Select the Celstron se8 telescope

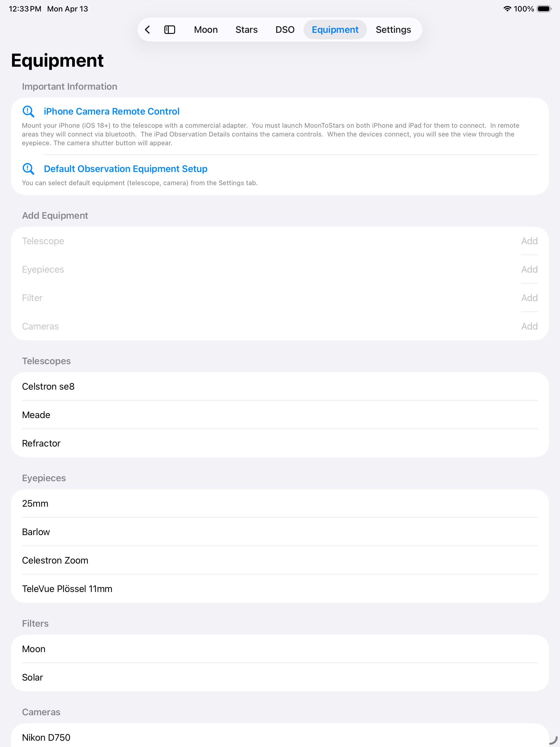coord(280,386)
